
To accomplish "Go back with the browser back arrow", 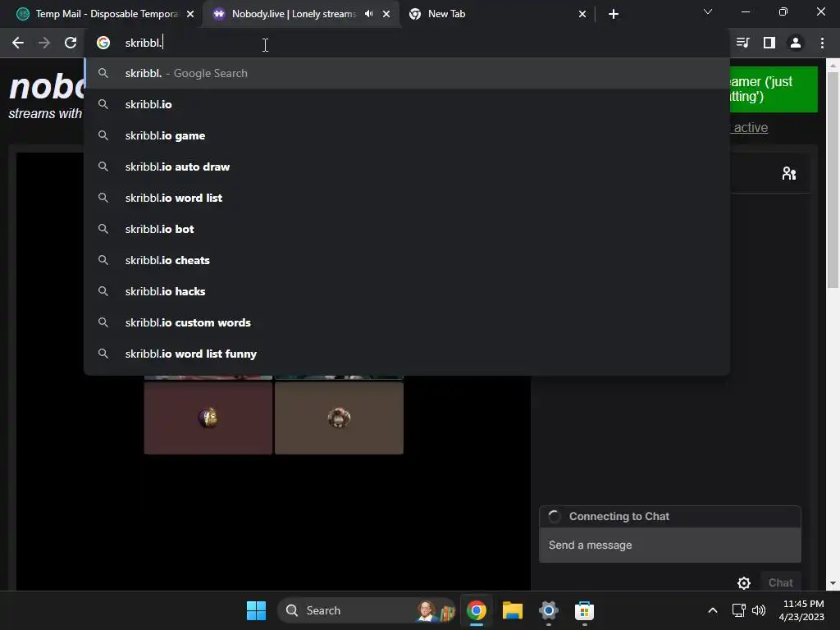I will 18,43.
